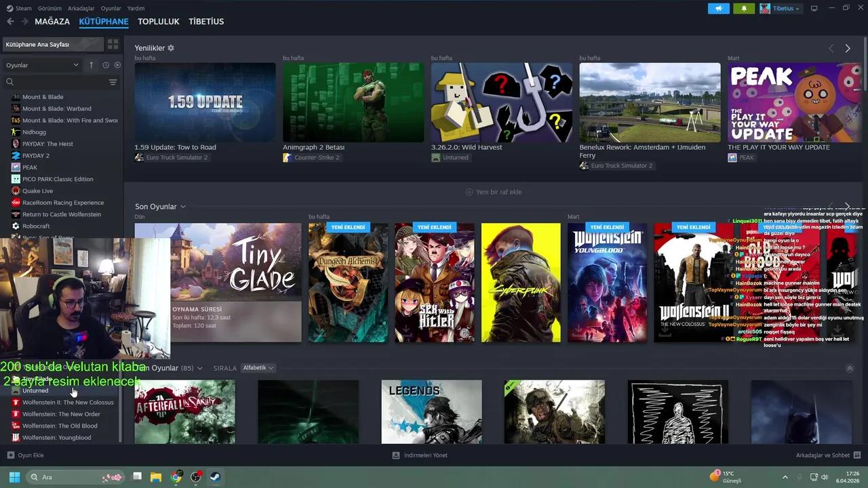Click the Oyun Ekle plus icon
Viewport: 868px width, 488px height.
pyautogui.click(x=11, y=455)
